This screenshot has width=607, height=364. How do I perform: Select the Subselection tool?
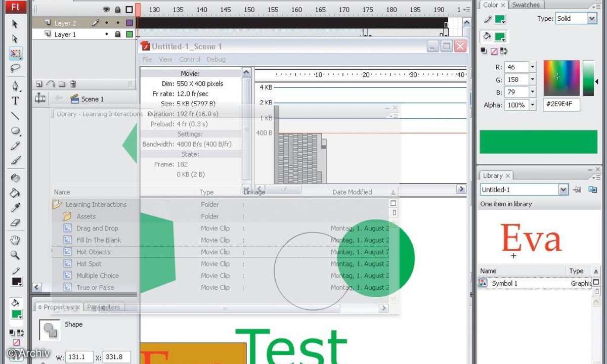click(x=15, y=39)
